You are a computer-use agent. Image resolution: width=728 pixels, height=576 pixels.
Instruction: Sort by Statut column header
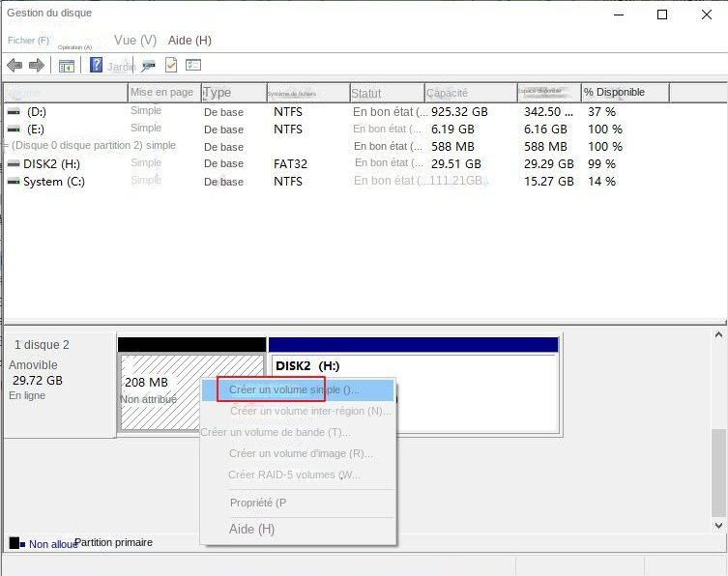point(387,93)
